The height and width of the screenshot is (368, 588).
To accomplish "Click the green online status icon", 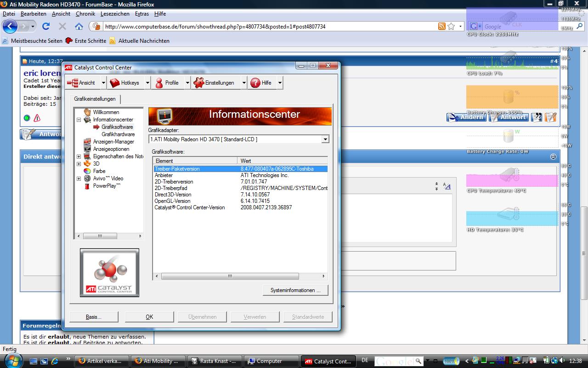I will tap(27, 118).
